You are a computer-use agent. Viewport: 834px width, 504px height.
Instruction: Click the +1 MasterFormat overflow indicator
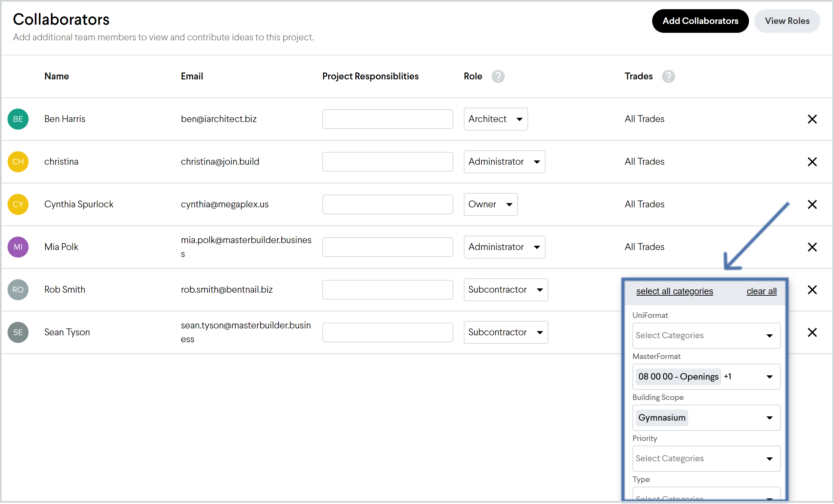(x=728, y=376)
